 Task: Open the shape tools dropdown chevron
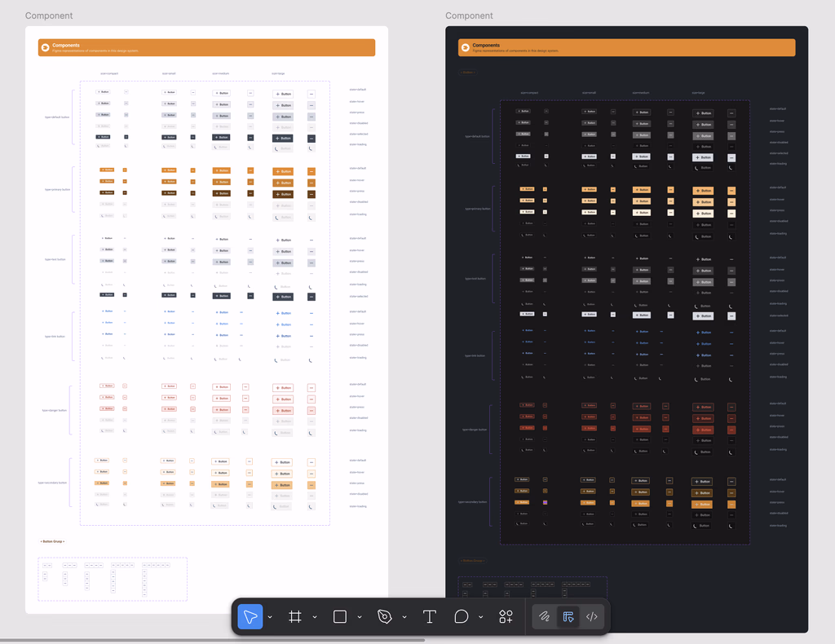point(360,617)
